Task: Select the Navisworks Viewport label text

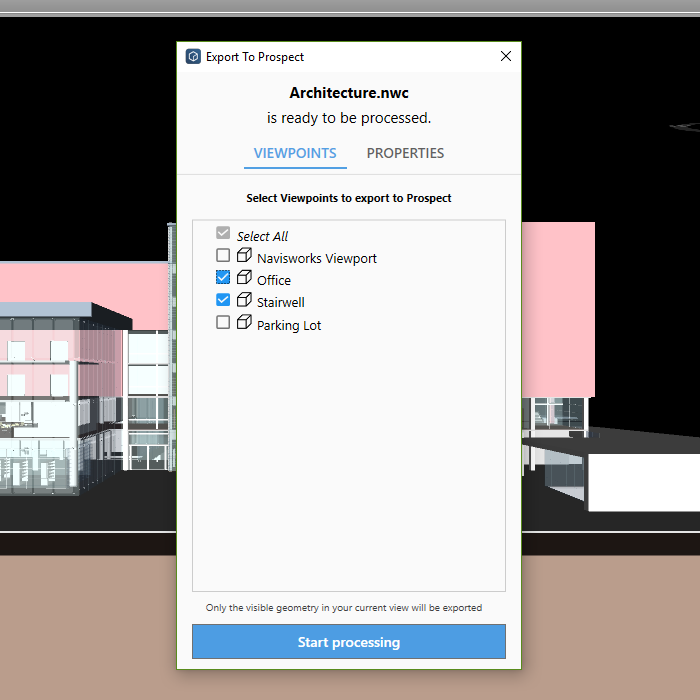Action: point(317,258)
